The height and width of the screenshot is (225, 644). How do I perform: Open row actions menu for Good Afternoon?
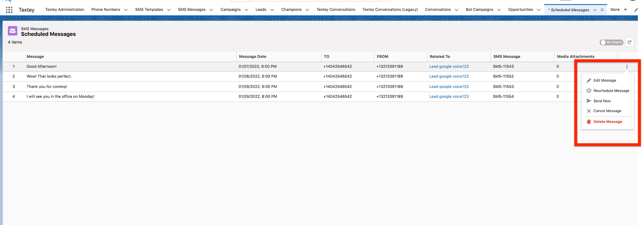[627, 67]
